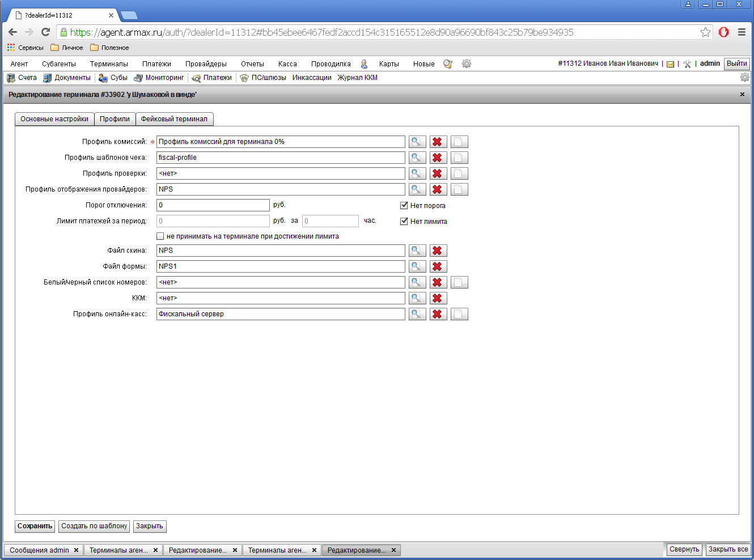Viewport: 754px width, 560px height.
Task: Clear the ККМ field using red X
Action: point(438,298)
